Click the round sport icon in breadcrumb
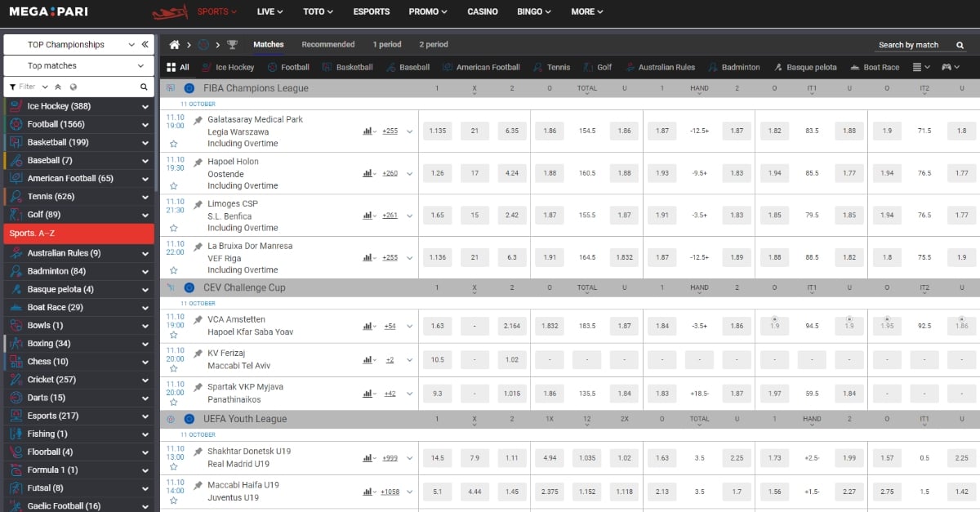The image size is (980, 512). (x=203, y=45)
